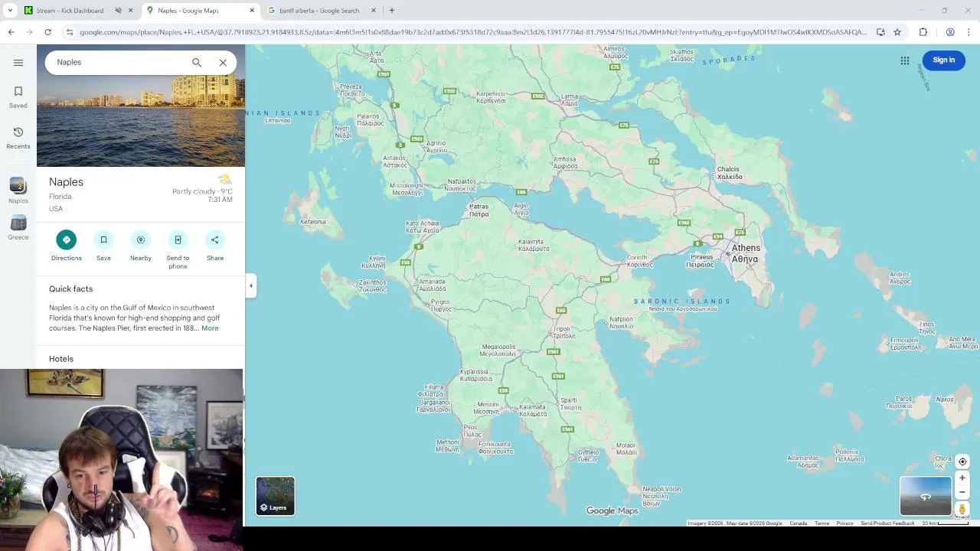Clear the Naples search with X

[x=223, y=63]
